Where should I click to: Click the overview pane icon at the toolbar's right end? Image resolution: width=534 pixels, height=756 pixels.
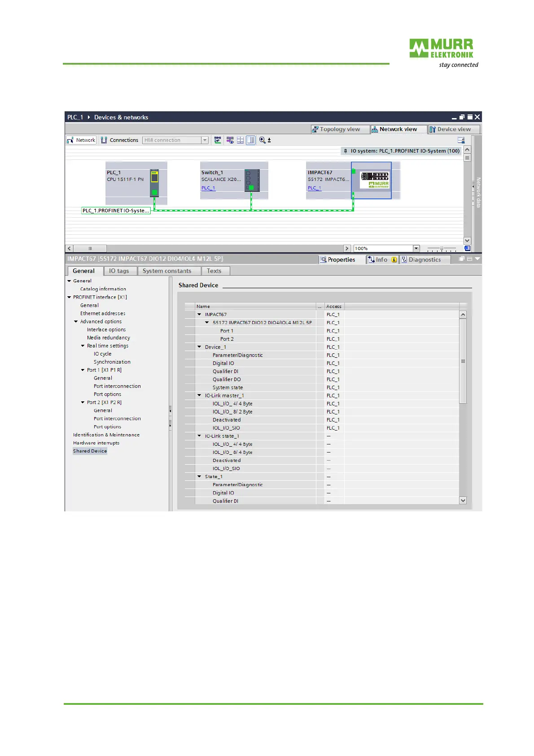click(461, 140)
